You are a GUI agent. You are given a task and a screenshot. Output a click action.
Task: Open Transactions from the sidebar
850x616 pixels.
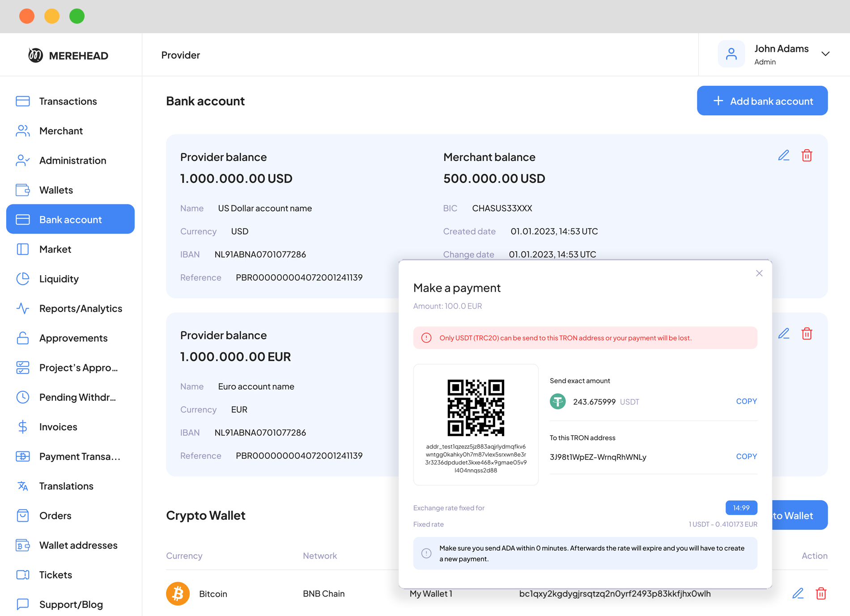click(68, 101)
